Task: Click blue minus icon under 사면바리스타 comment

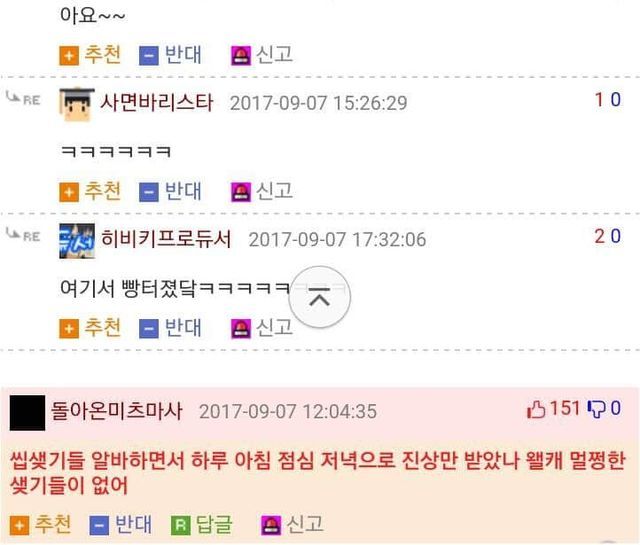Action: (x=149, y=192)
